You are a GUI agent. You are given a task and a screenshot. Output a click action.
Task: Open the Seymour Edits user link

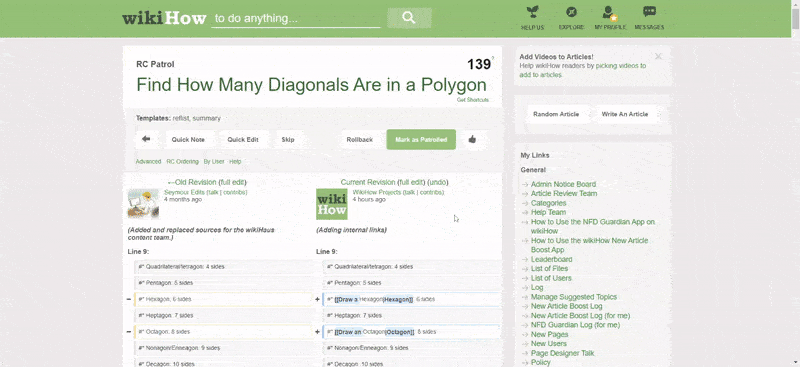pos(184,192)
